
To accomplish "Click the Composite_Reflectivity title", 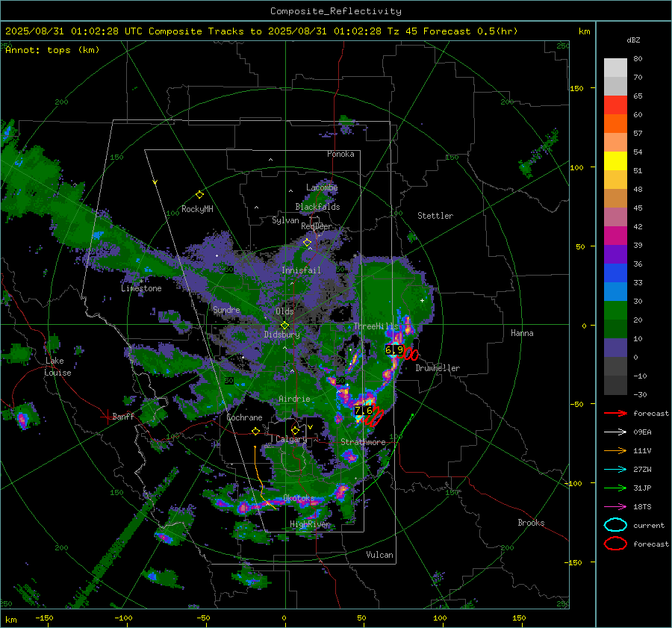I will tap(336, 11).
